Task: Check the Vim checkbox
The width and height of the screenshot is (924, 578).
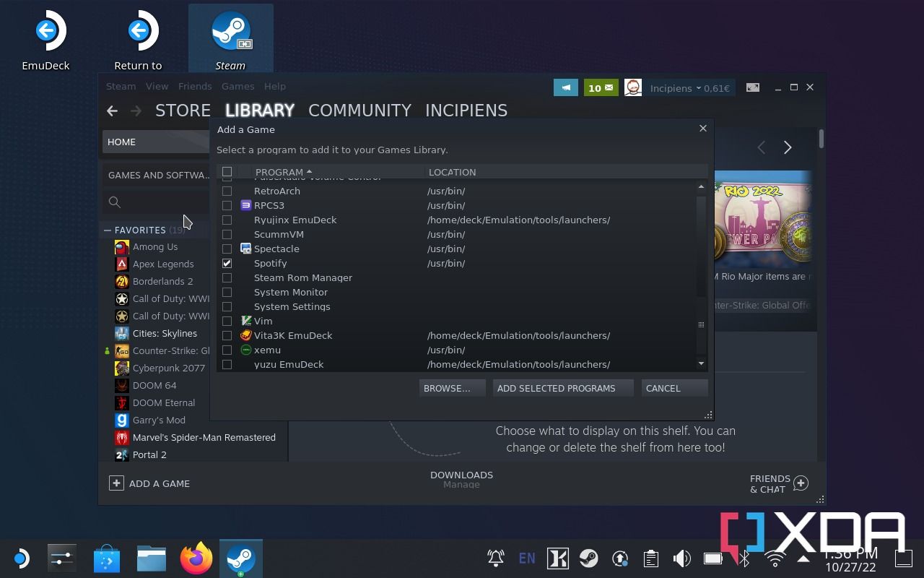Action: pyautogui.click(x=227, y=322)
